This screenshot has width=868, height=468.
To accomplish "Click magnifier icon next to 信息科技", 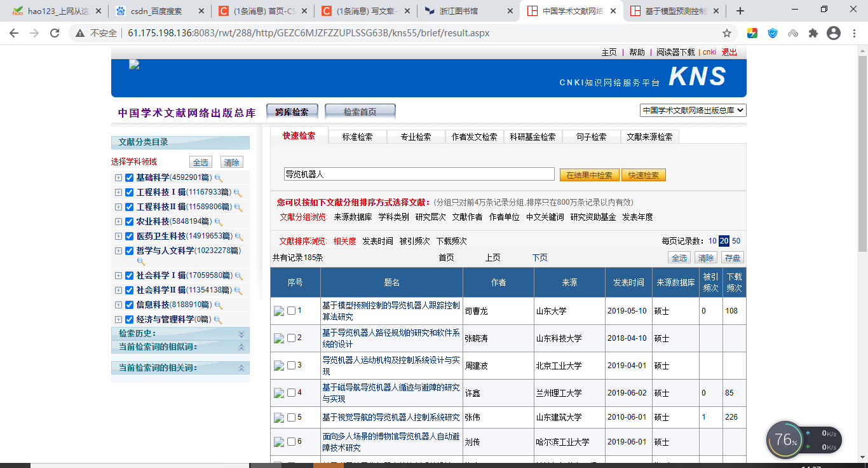I will tap(219, 305).
